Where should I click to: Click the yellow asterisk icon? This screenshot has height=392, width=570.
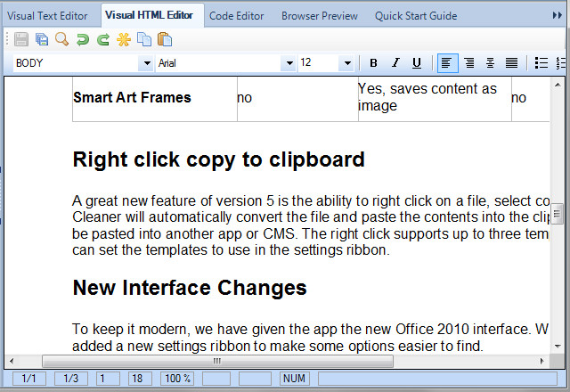tap(124, 39)
